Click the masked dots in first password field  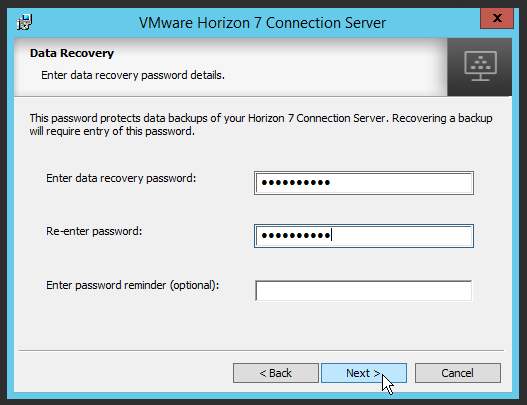tap(296, 183)
